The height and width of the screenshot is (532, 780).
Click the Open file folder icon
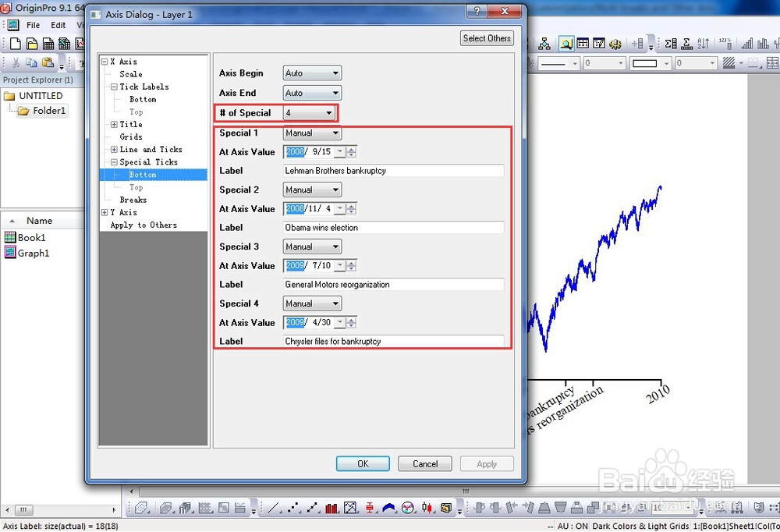click(x=32, y=44)
